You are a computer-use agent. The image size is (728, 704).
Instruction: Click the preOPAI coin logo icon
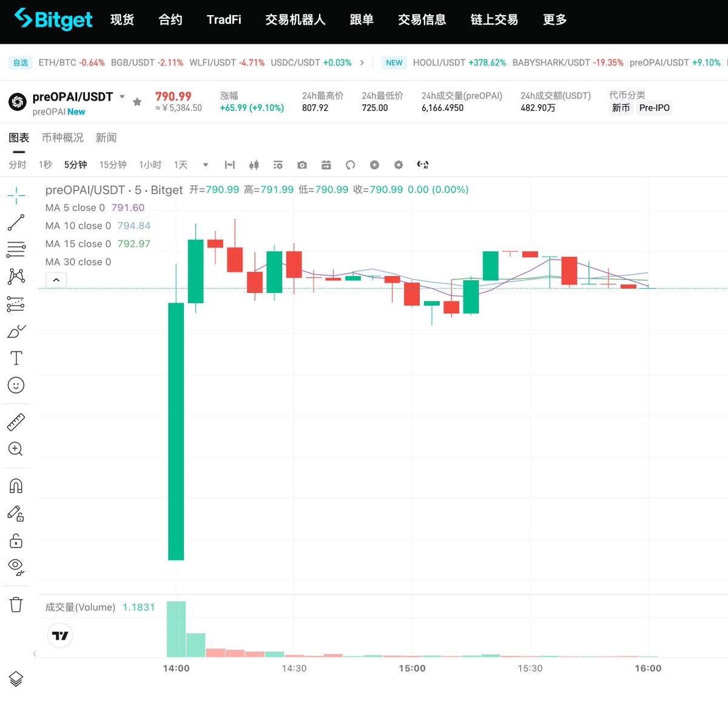18,102
